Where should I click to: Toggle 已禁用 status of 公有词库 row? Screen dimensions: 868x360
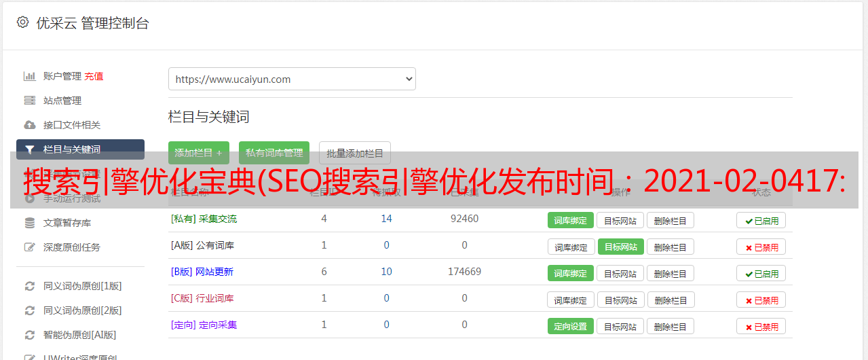[761, 247]
